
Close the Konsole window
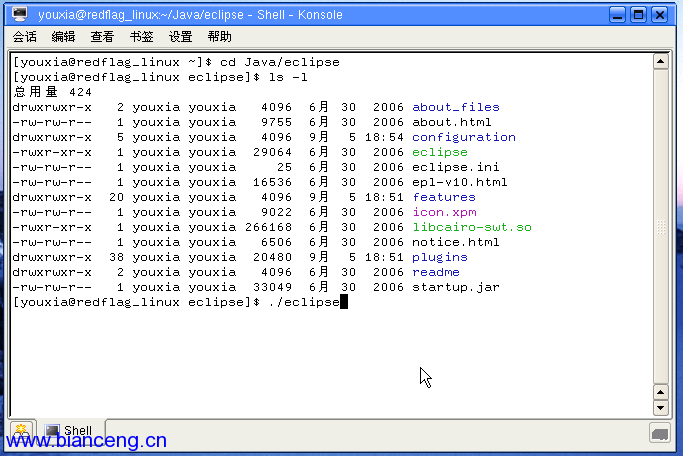(660, 15)
